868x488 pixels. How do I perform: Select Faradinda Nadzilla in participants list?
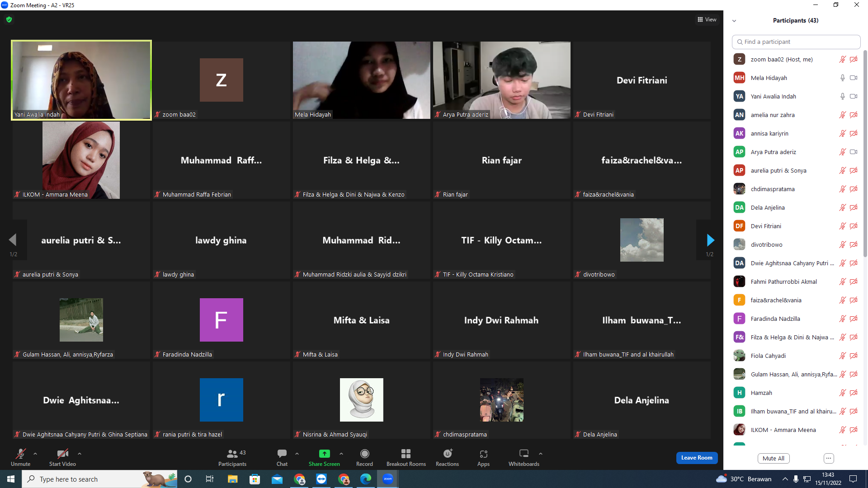pyautogui.click(x=796, y=319)
